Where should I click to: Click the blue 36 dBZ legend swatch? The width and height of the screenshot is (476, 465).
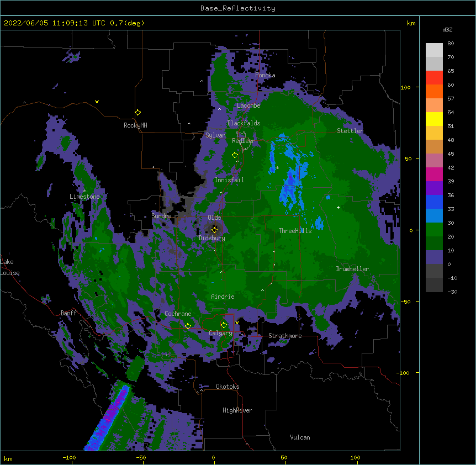434,202
